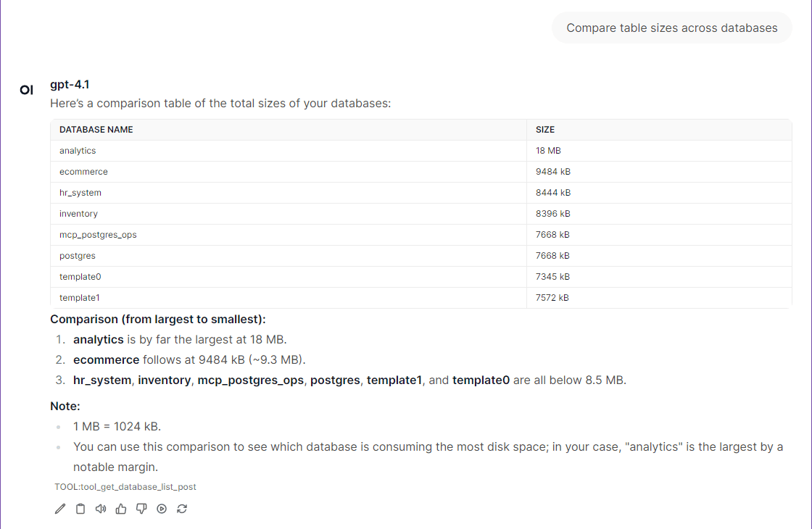Select the template0 database row
Image resolution: width=812 pixels, height=529 pixels.
tap(80, 276)
